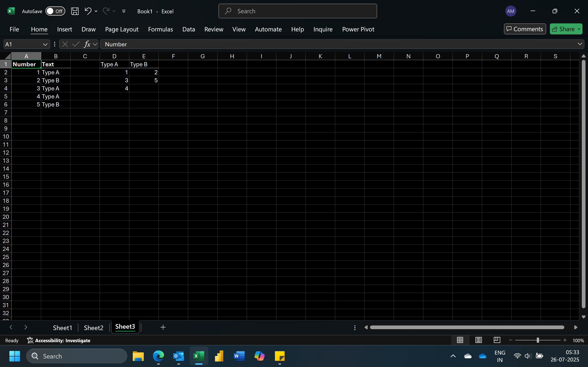This screenshot has height=367, width=588.
Task: Select Normal view icon in status bar
Action: tap(460, 340)
